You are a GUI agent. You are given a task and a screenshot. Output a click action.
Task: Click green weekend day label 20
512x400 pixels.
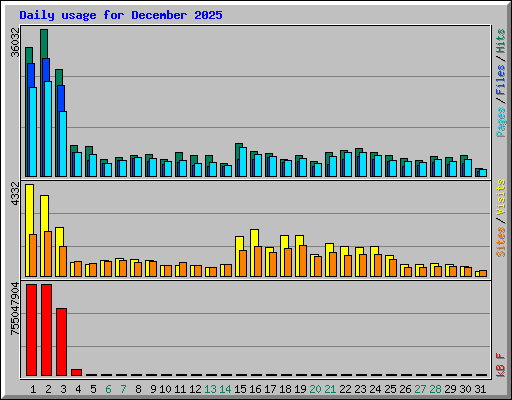point(315,389)
